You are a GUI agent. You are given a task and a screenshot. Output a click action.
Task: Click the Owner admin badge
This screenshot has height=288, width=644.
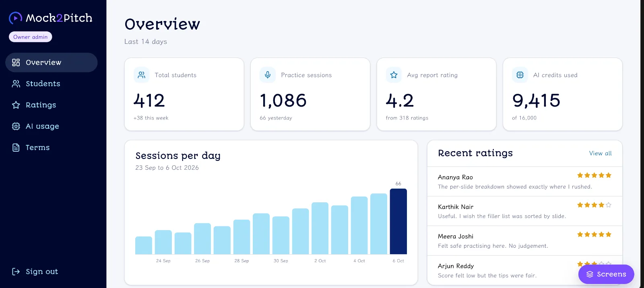click(31, 37)
